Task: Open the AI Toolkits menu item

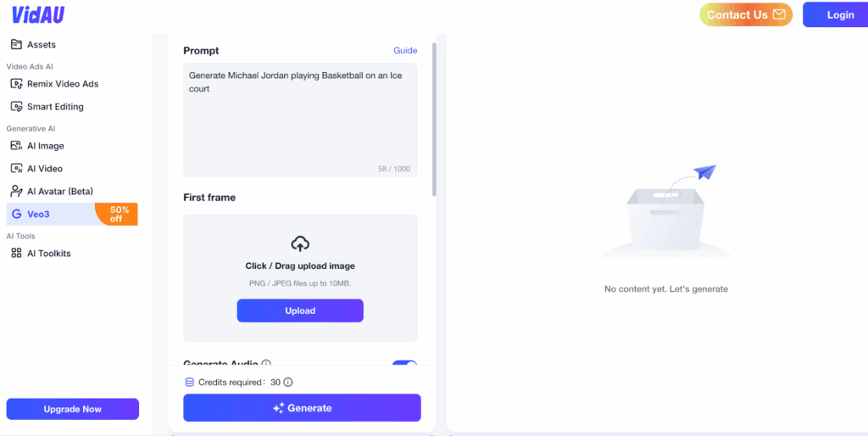Action: coord(48,253)
